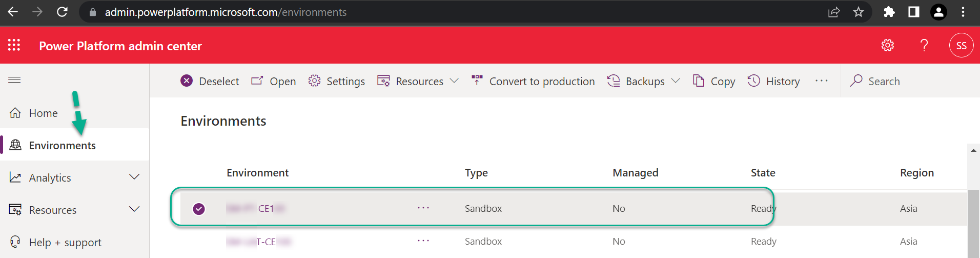This screenshot has height=258, width=980.
Task: Expand Resources in left navigation
Action: (x=134, y=209)
